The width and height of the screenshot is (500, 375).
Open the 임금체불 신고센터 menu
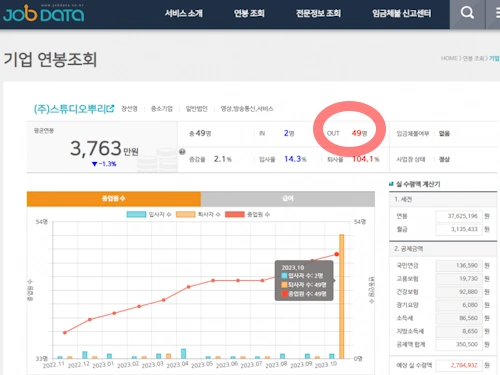point(402,13)
